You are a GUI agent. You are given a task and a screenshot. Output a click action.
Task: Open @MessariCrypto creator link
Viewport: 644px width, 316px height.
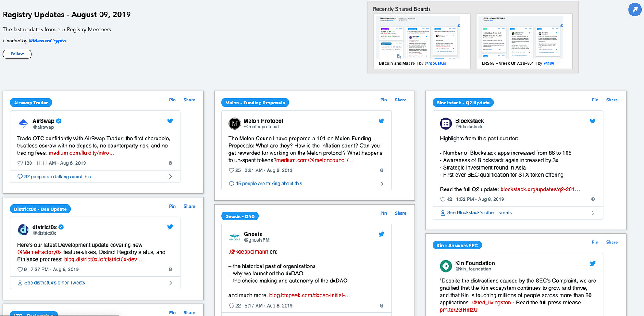(47, 41)
